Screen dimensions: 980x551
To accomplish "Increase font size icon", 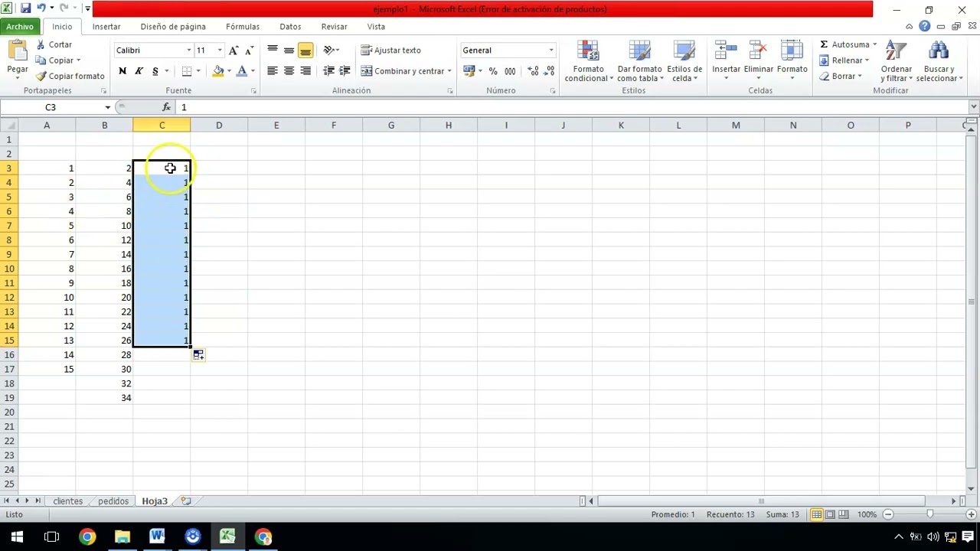I will click(x=234, y=51).
